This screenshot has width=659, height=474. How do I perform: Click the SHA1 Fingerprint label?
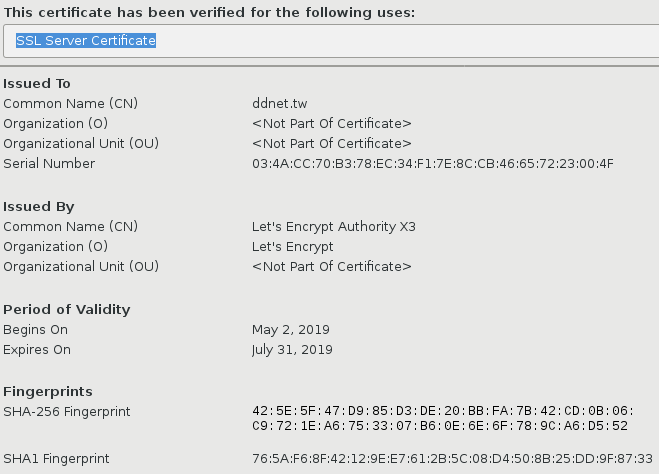point(56,459)
